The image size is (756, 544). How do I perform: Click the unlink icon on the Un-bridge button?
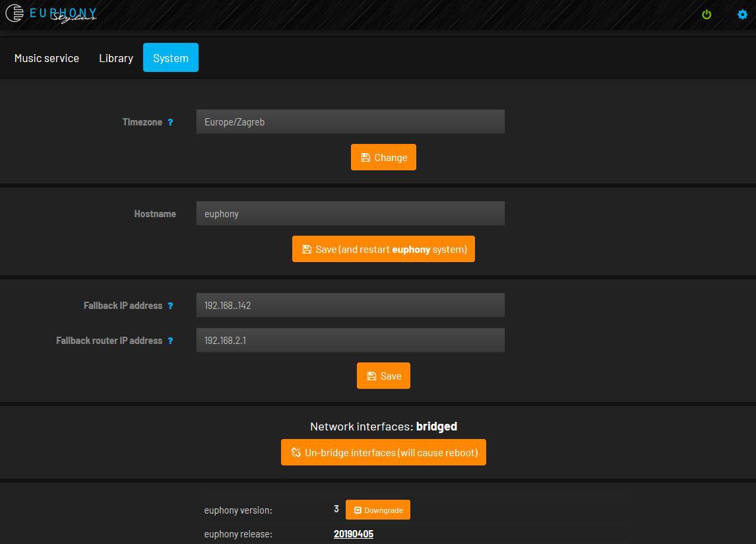click(x=296, y=453)
